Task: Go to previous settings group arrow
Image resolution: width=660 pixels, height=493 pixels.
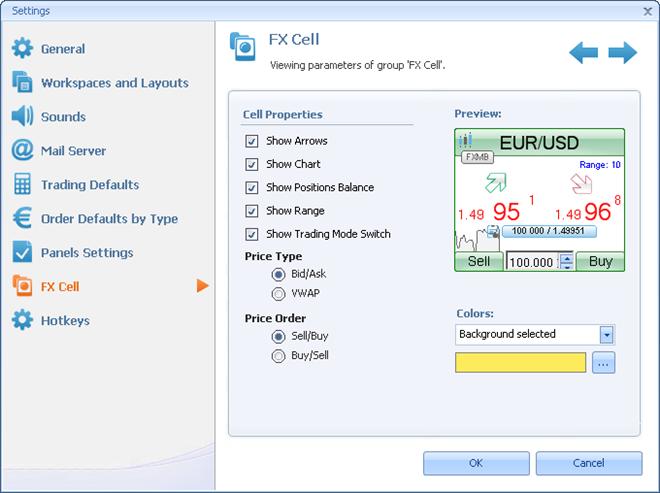Action: pos(583,53)
